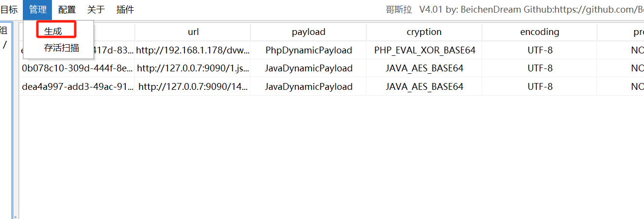Viewport: 644px width, 219px height.
Task: Click the payload column header
Action: coord(309,32)
